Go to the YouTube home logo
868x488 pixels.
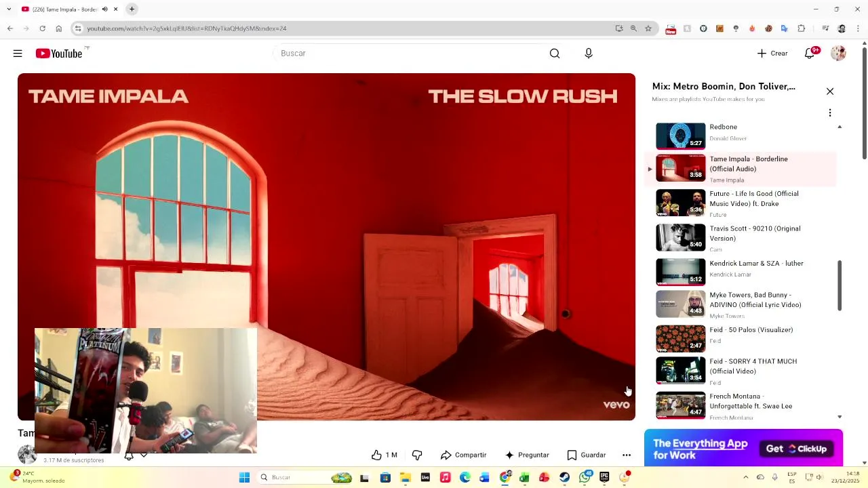[59, 54]
